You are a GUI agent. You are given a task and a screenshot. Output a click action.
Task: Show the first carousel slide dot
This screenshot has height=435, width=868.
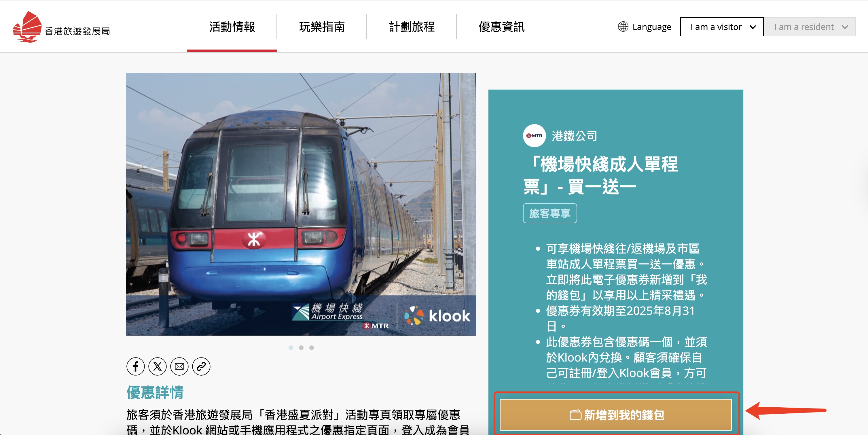click(x=291, y=347)
